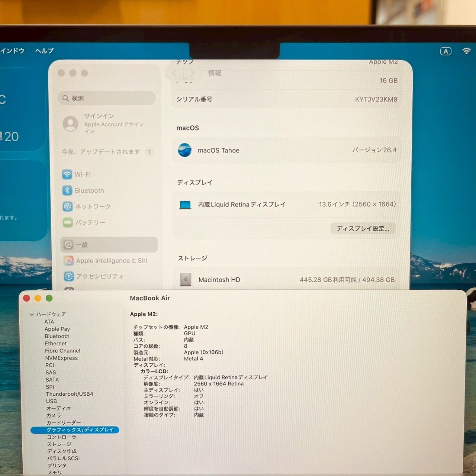Click the macOS Tahoe logo icon
This screenshot has height=476, width=476.
click(x=185, y=150)
